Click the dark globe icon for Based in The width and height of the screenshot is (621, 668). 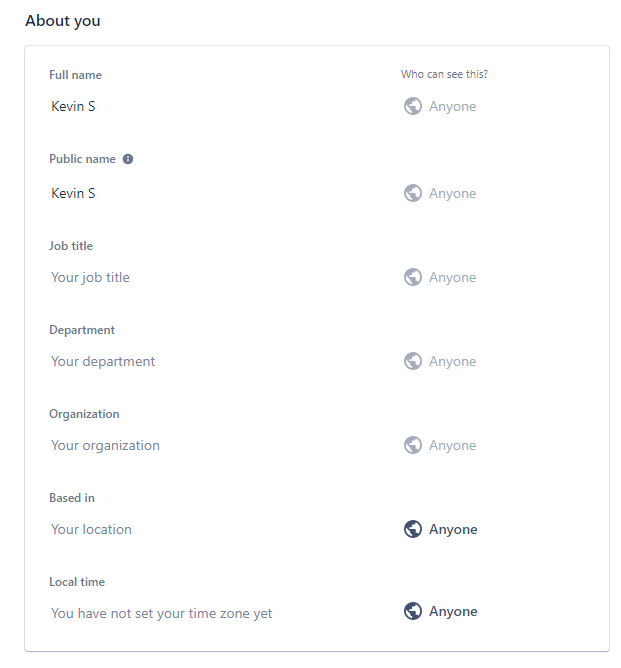412,529
